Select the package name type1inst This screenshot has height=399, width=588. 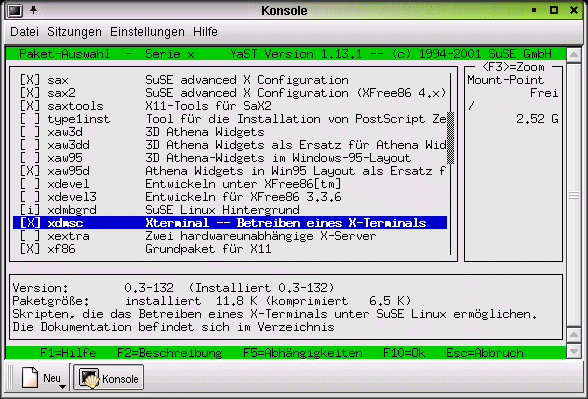(79, 119)
